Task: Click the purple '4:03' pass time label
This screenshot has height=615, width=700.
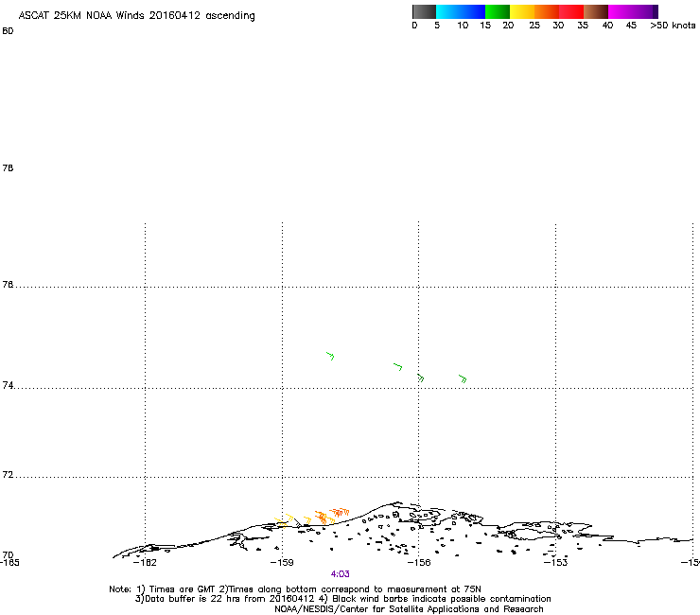Action: point(341,574)
